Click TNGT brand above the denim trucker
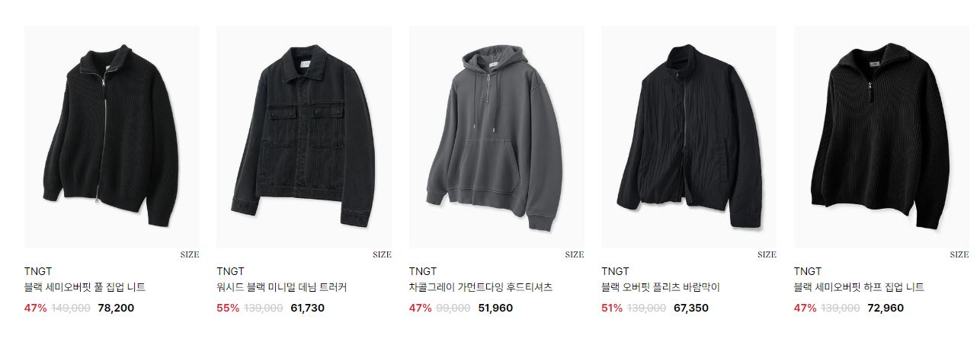 230,271
